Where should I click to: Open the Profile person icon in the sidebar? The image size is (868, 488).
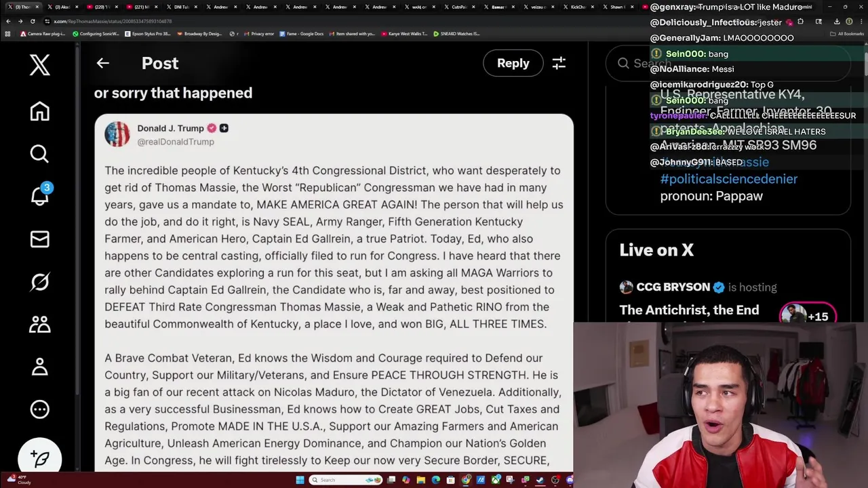[39, 367]
